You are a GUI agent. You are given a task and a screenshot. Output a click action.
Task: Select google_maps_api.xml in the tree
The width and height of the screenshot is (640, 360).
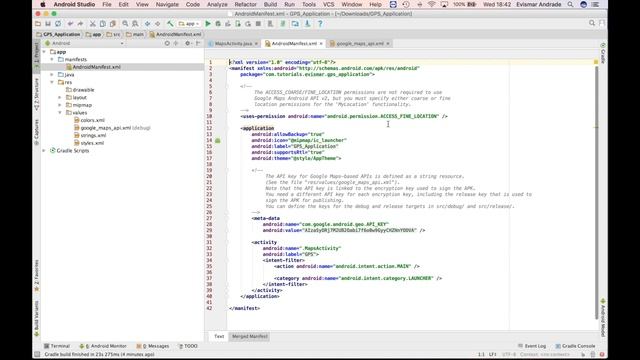click(106, 128)
